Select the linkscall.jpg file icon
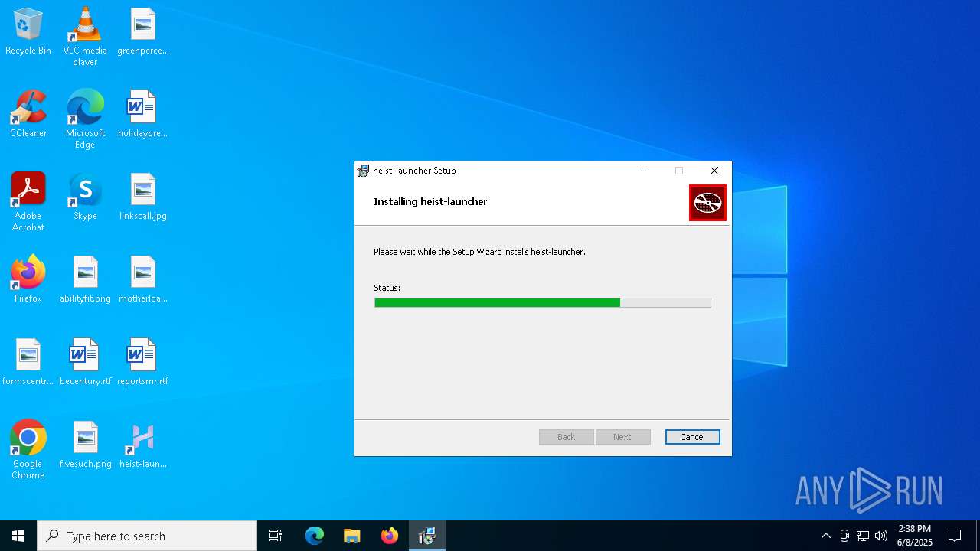 pyautogui.click(x=143, y=197)
